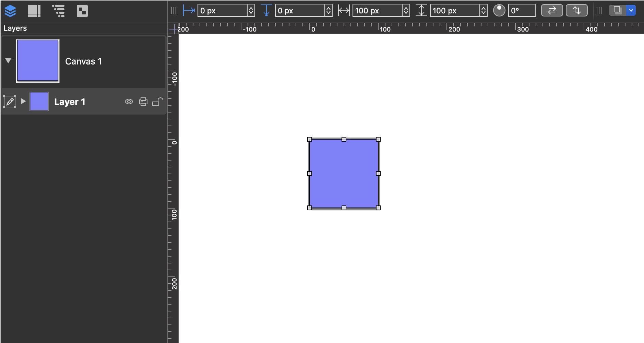Viewport: 644px width, 343px height.
Task: Open the Layers sidebar tab icon
Action: [10, 11]
